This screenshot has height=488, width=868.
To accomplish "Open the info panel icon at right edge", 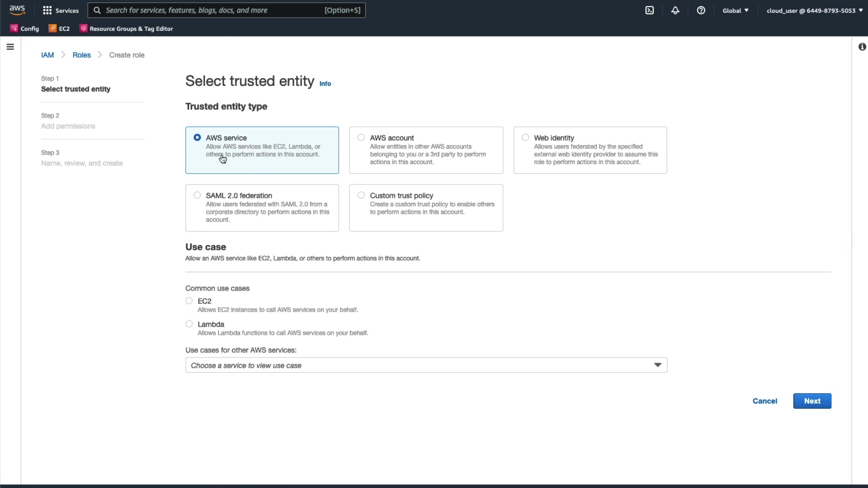I will click(x=862, y=47).
